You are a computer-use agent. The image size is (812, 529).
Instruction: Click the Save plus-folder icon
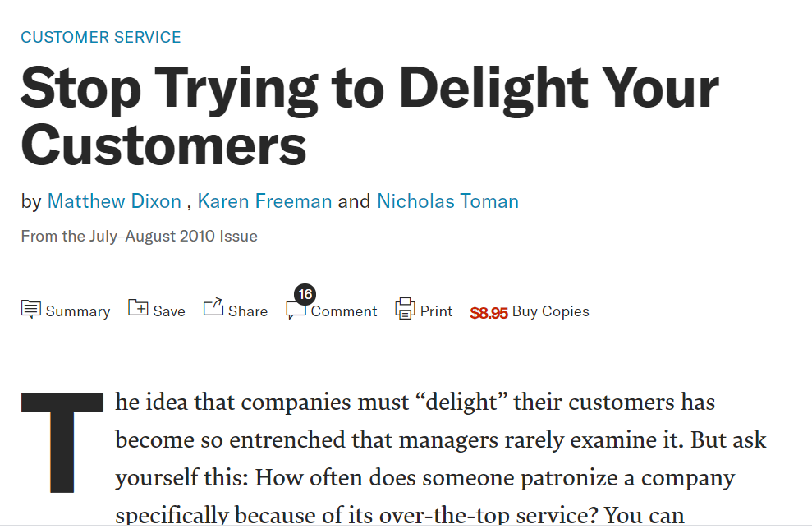click(138, 308)
